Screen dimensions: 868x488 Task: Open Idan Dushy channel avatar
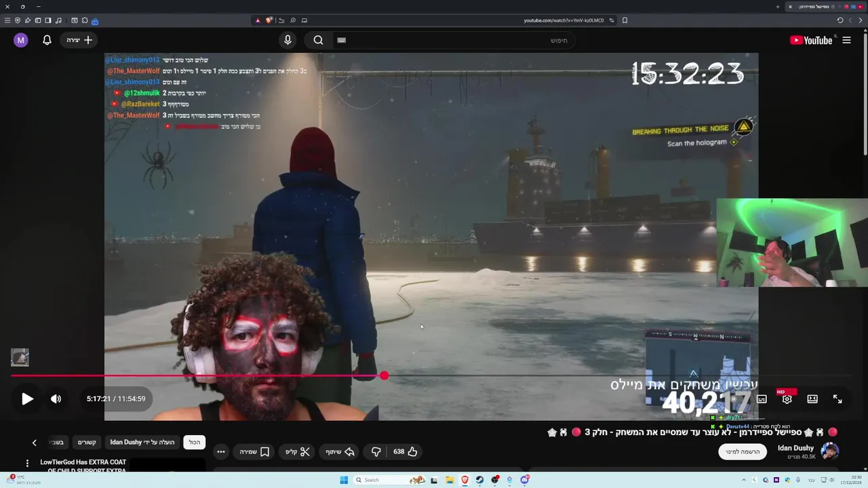830,451
